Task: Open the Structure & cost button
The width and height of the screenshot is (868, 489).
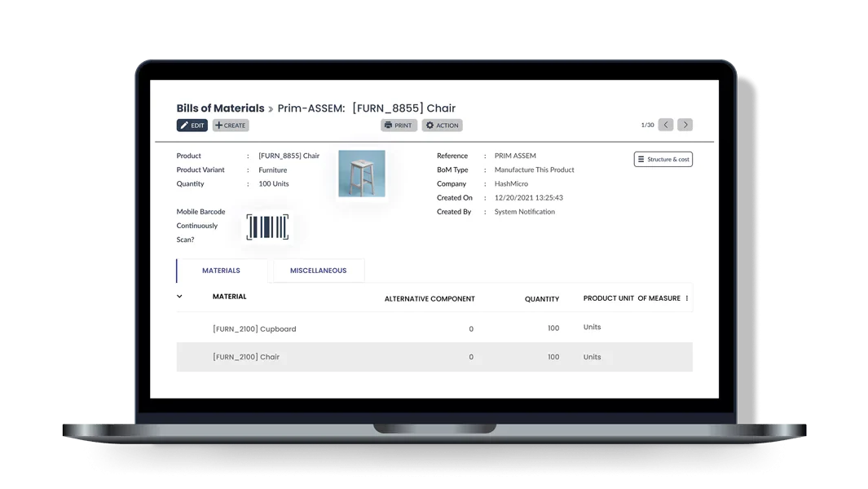Action: (663, 159)
